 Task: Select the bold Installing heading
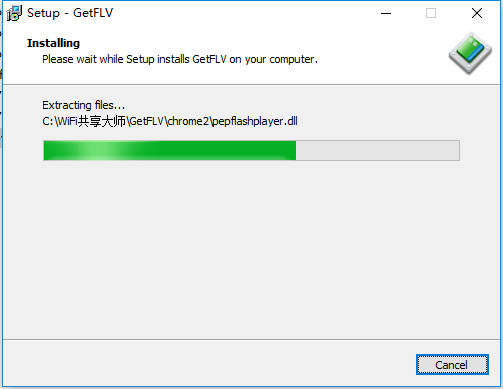click(x=53, y=43)
